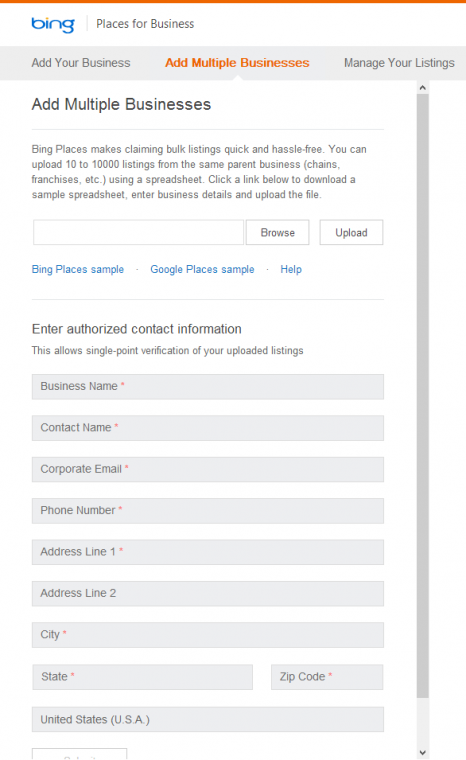Click the State field
The width and height of the screenshot is (466, 760).
[143, 677]
